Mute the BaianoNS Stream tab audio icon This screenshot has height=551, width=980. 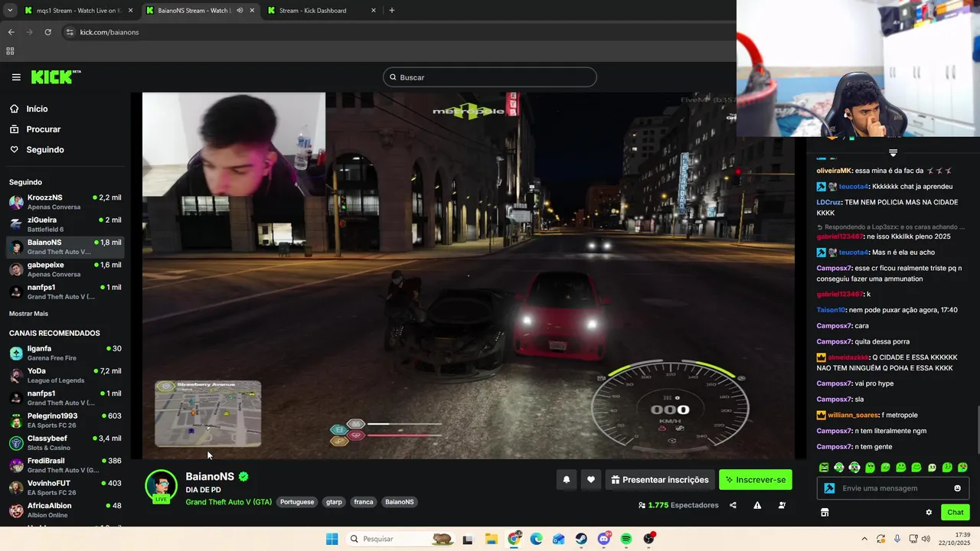coord(240,11)
